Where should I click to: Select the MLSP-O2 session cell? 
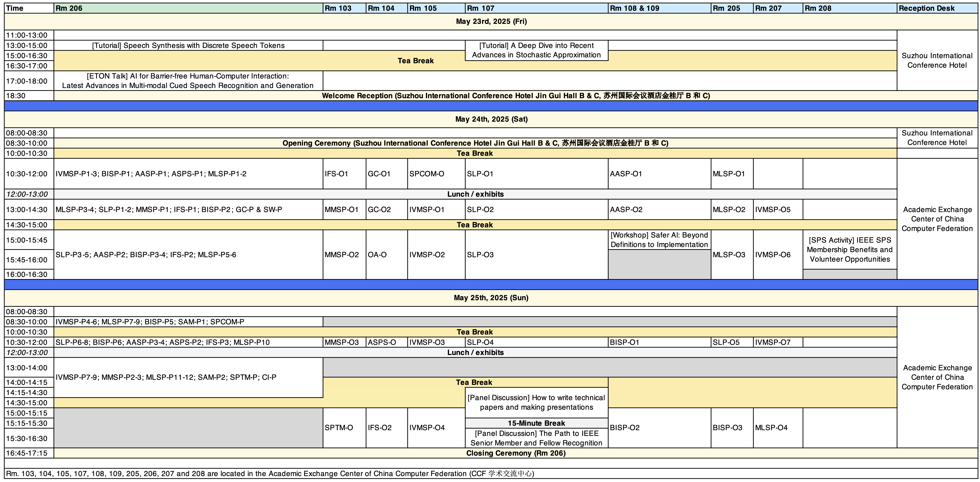point(732,210)
